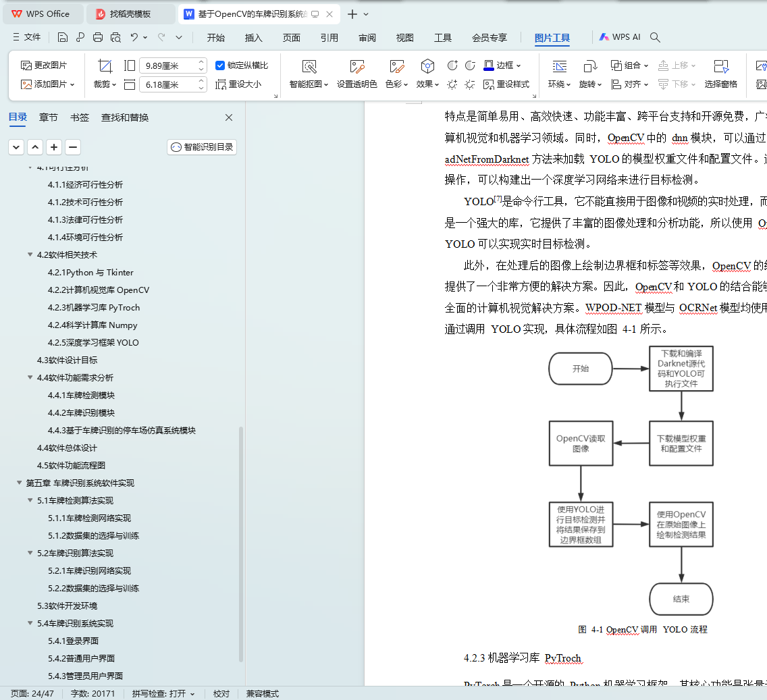Viewport: 767px width, 700px height.
Task: Select Set Transparent Color (设置透明色)
Action: 357,74
